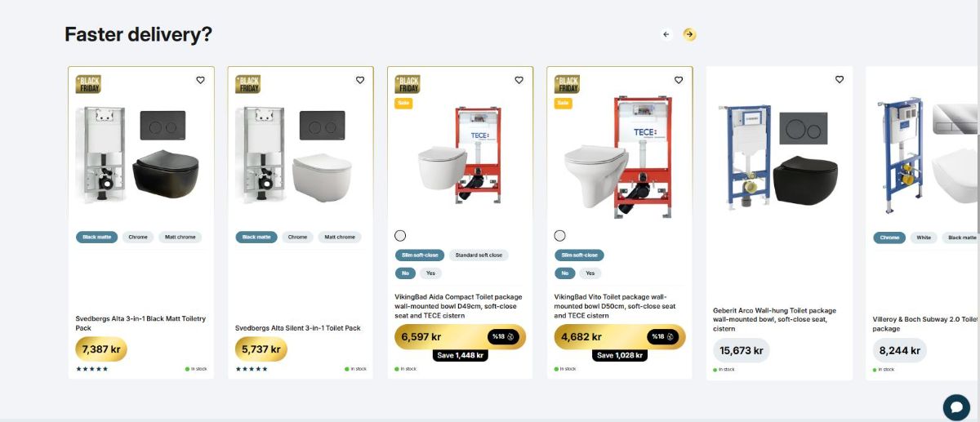The height and width of the screenshot is (422, 980).
Task: Add Svedbergs Alta Silent to the wishlist
Action: 360,80
